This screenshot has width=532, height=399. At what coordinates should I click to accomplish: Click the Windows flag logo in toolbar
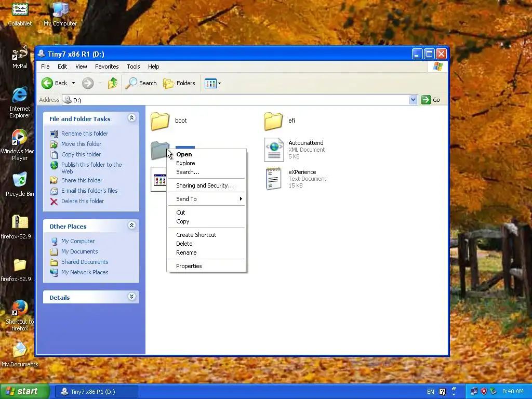click(x=437, y=66)
